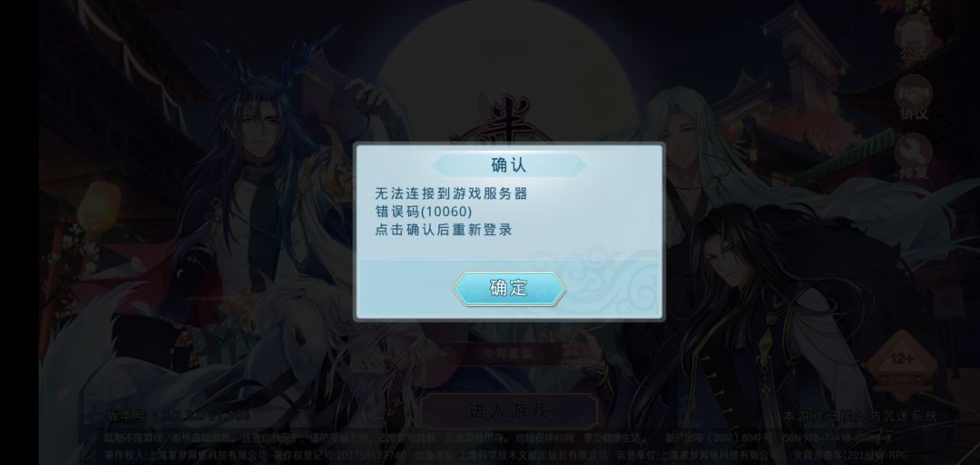Click the 本游戏已接入防沉迷系统 notice
This screenshot has height=465, width=980.
point(860,416)
